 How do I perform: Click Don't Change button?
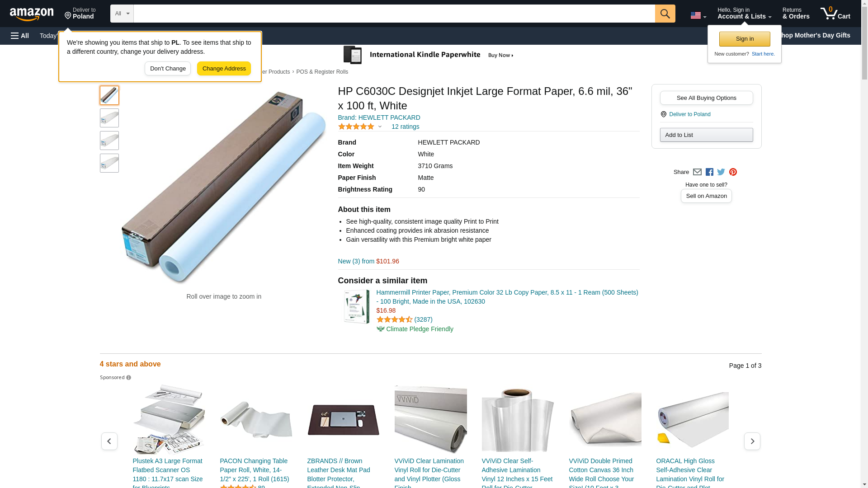[x=168, y=69]
